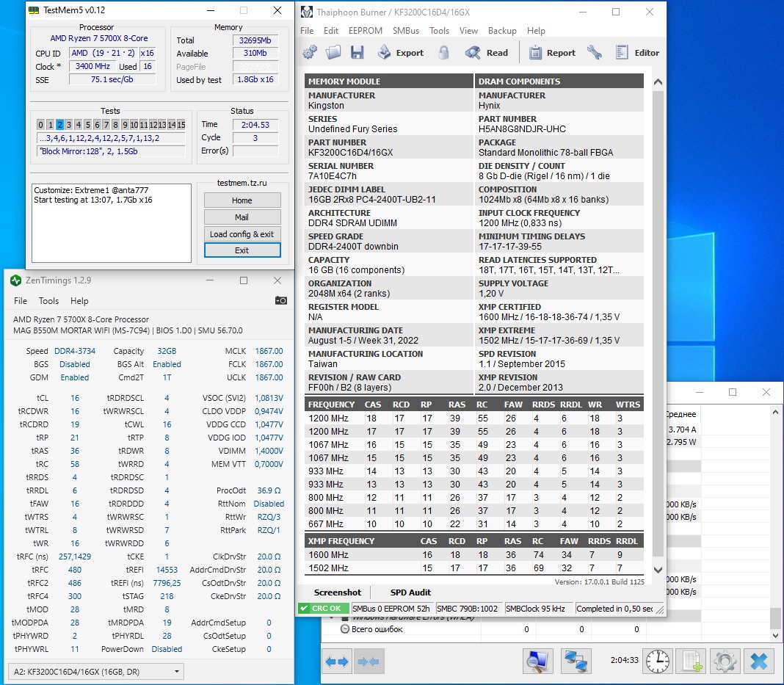
Task: Click the HWiNFO collapse arrows icon
Action: click(369, 662)
